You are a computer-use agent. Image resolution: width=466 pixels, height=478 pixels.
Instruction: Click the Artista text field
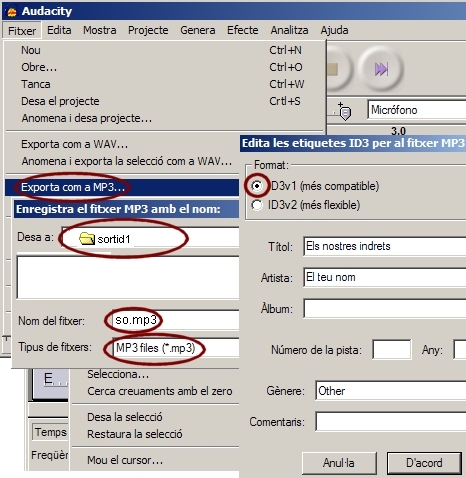(x=385, y=277)
